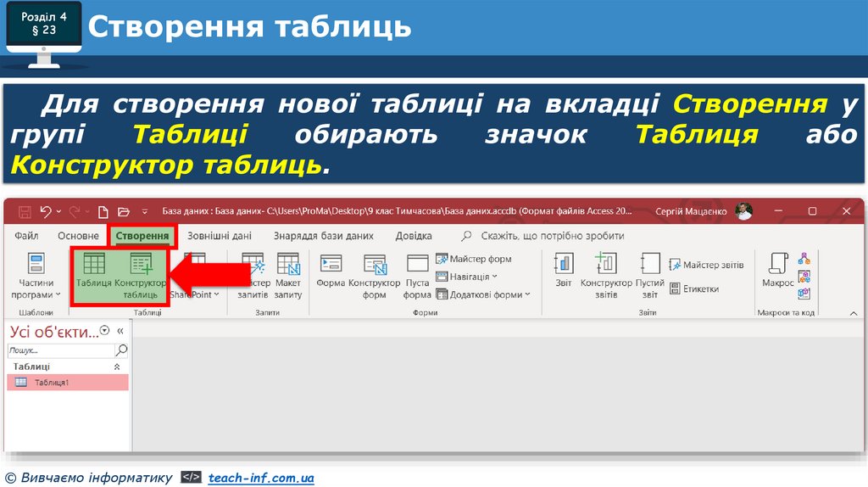This screenshot has height=487, width=868.
Task: Click the Таблиця icon to create a table
Action: (x=93, y=271)
